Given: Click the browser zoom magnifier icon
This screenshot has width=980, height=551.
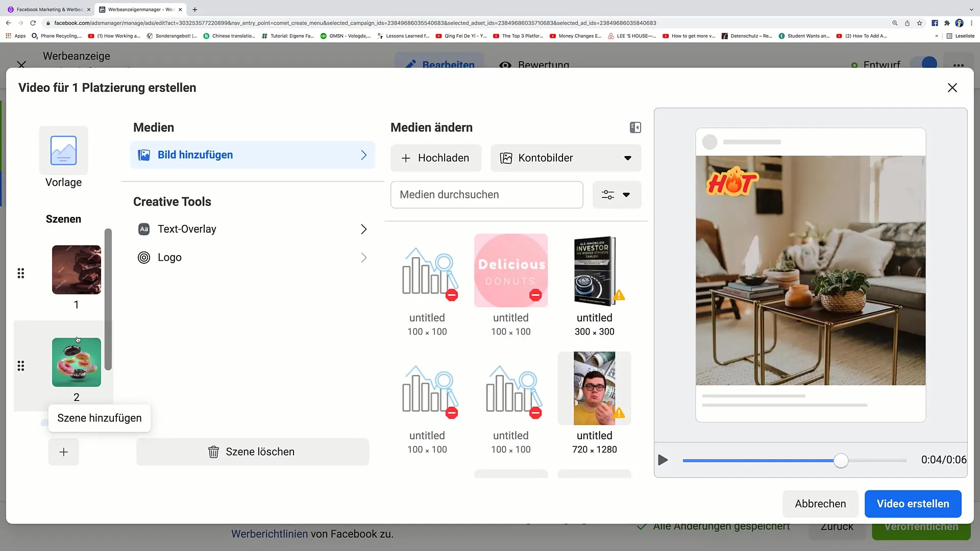Looking at the screenshot, I should click(x=895, y=23).
